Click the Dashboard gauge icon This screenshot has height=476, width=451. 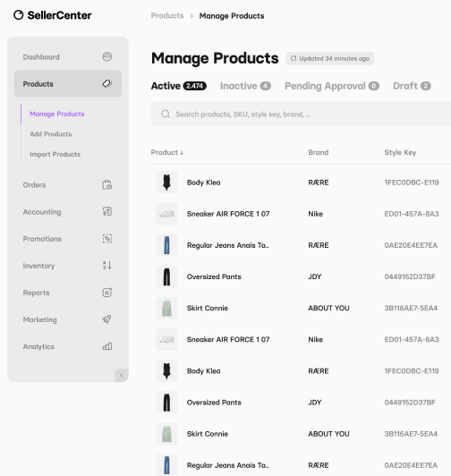[106, 56]
